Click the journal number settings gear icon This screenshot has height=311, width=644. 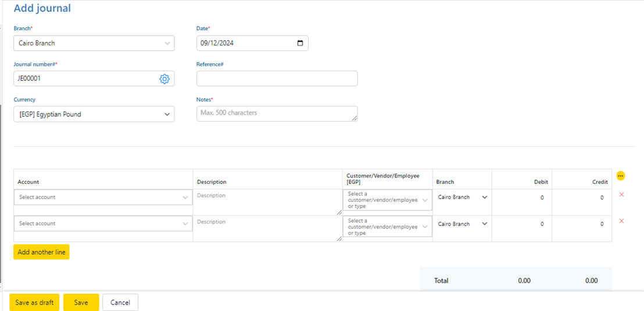tap(164, 79)
